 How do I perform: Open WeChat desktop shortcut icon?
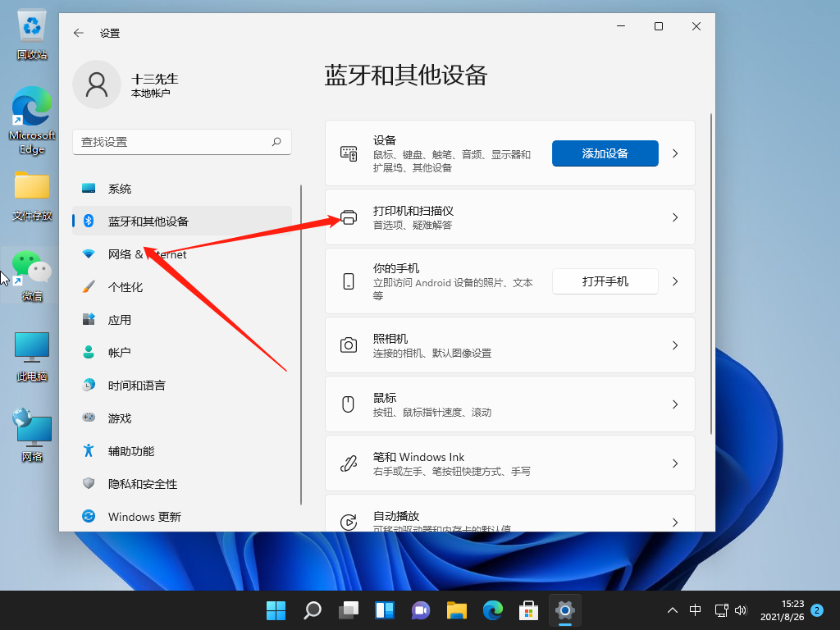point(32,269)
